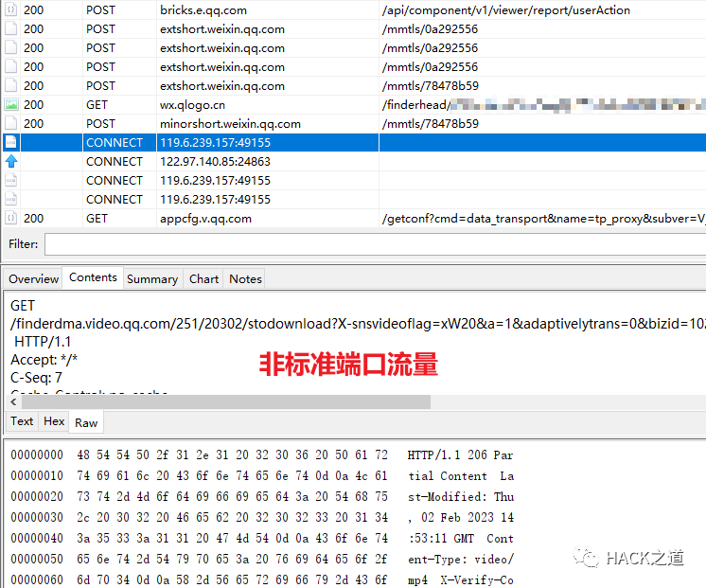Select the Text view tab

(22, 421)
